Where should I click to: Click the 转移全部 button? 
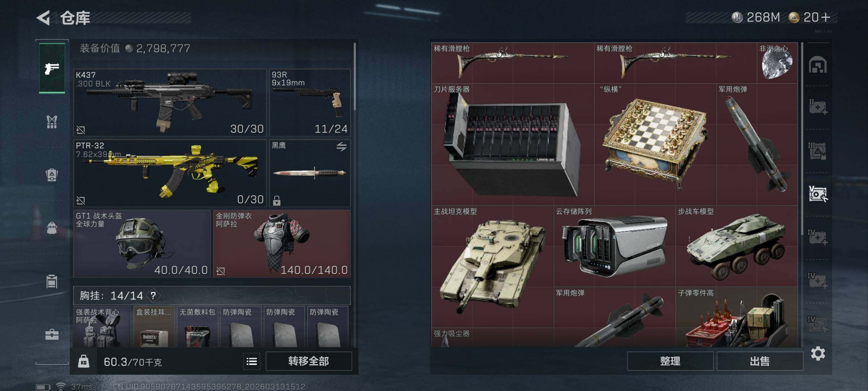pyautogui.click(x=309, y=361)
